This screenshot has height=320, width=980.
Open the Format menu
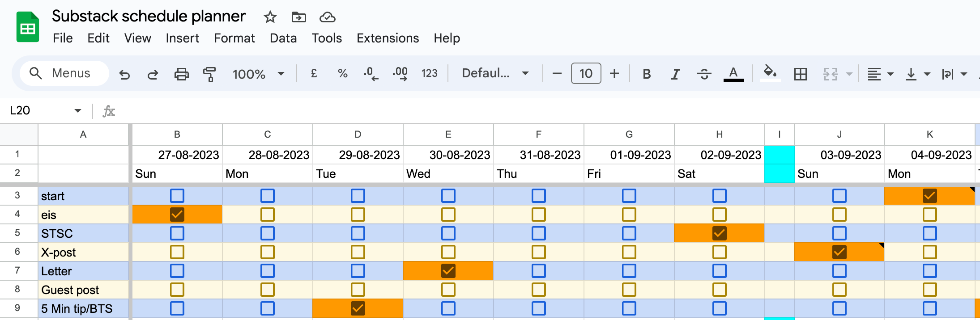pyautogui.click(x=234, y=38)
